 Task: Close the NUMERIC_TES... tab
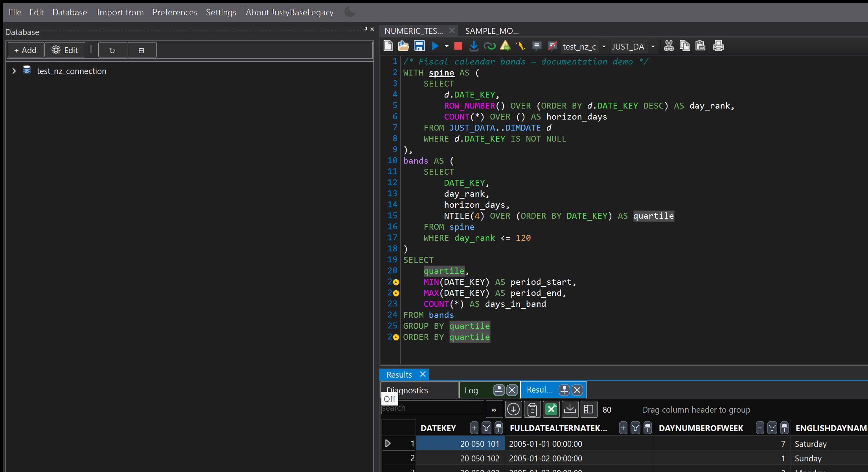point(452,30)
